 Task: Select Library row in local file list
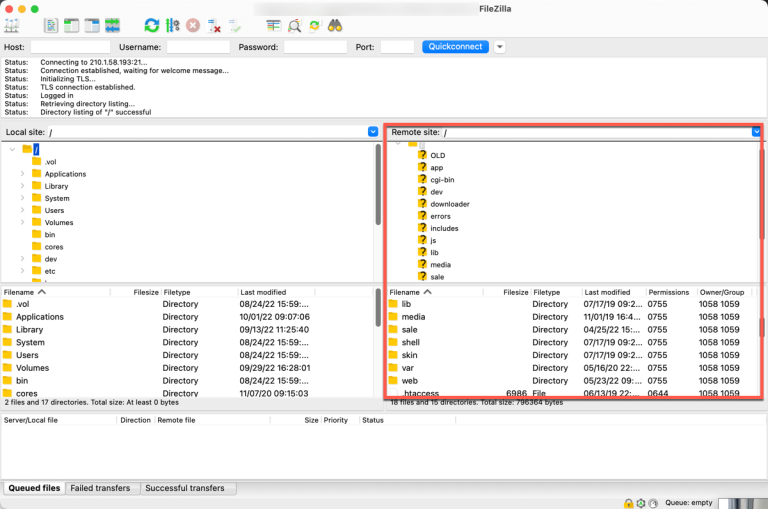click(x=188, y=329)
